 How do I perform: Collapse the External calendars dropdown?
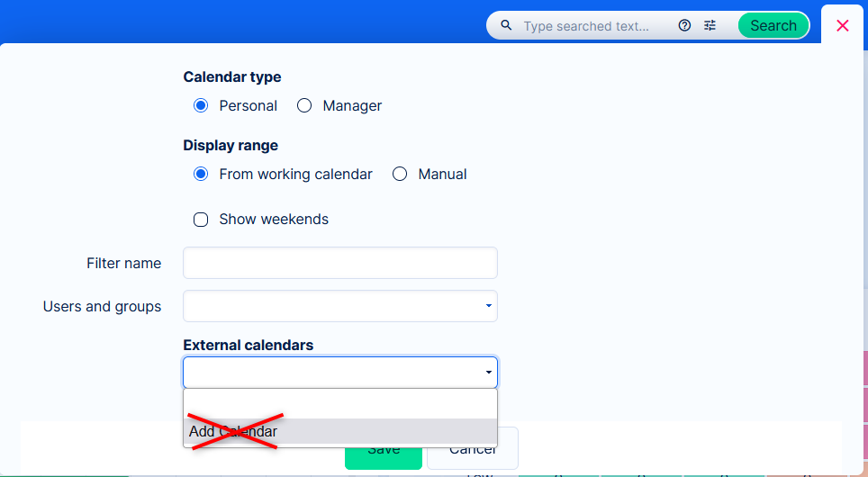[x=489, y=373]
